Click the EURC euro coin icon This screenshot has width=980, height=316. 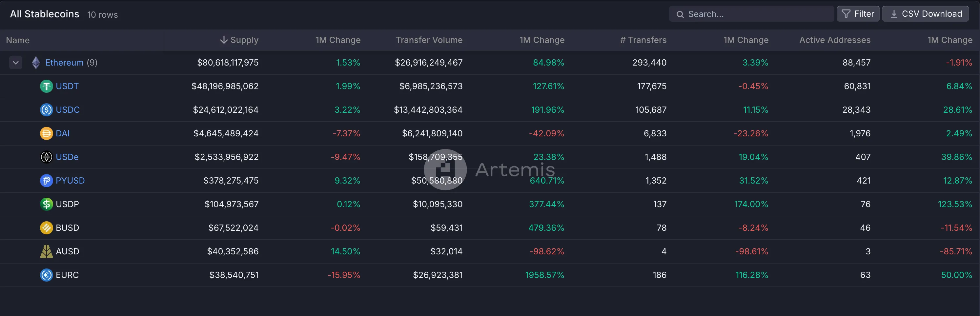[x=47, y=275]
